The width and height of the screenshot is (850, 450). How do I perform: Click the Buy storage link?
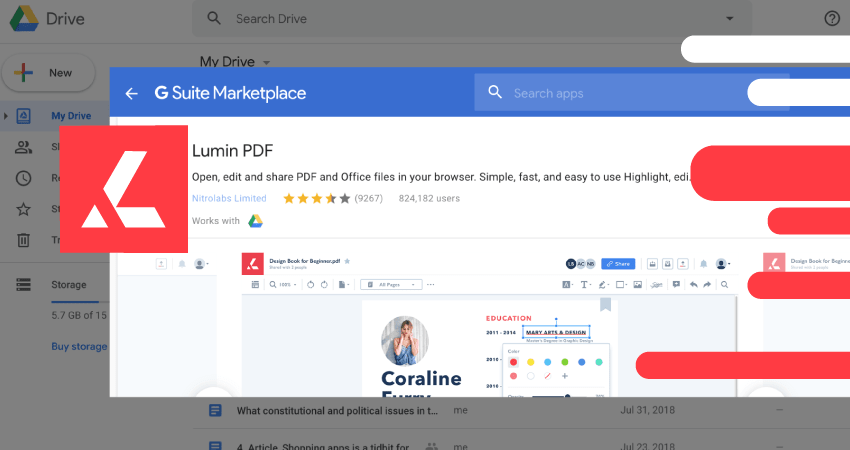[x=79, y=346]
